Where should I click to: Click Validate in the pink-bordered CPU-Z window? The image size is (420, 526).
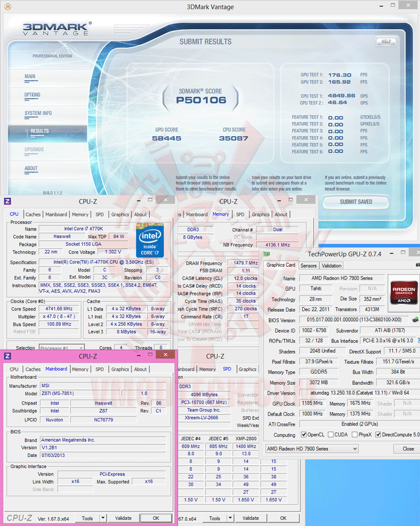[123, 518]
